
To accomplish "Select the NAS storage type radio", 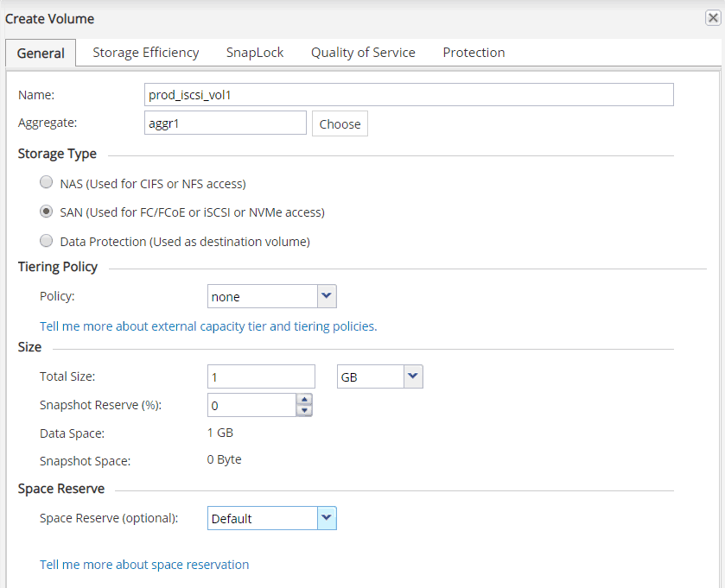I will [x=46, y=183].
